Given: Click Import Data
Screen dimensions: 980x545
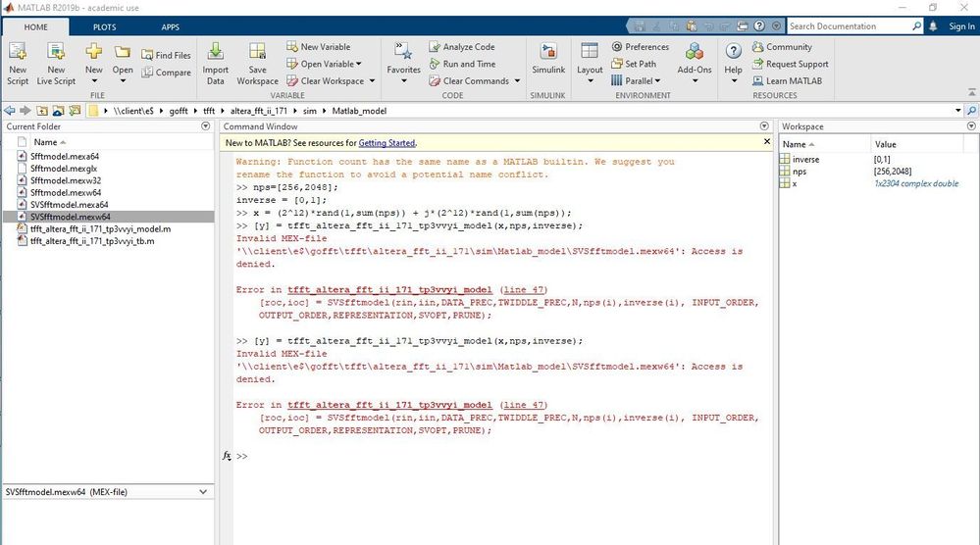Looking at the screenshot, I should tap(215, 64).
